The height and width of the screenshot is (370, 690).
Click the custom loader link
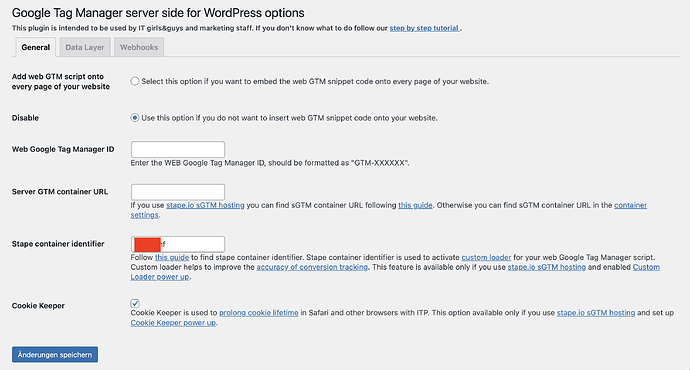tap(486, 257)
